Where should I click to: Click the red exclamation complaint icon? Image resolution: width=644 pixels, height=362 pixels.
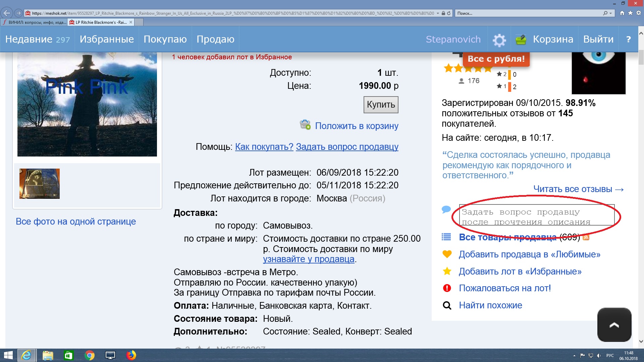click(x=447, y=288)
